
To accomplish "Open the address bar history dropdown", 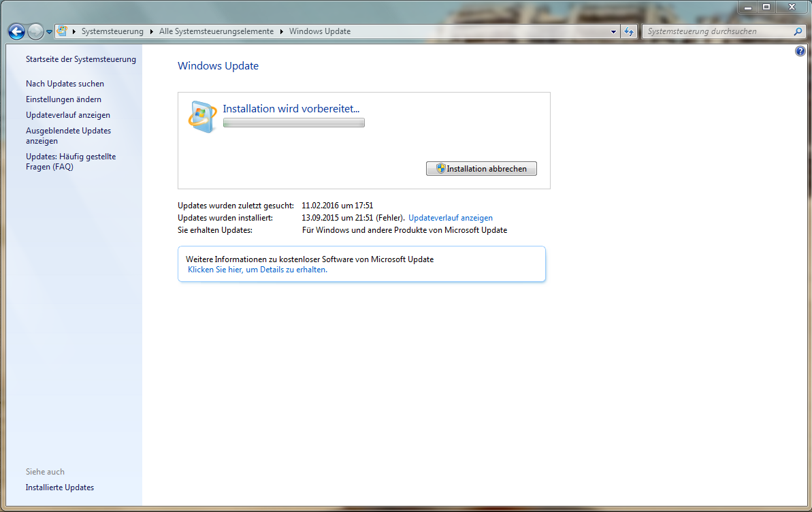I will point(614,31).
